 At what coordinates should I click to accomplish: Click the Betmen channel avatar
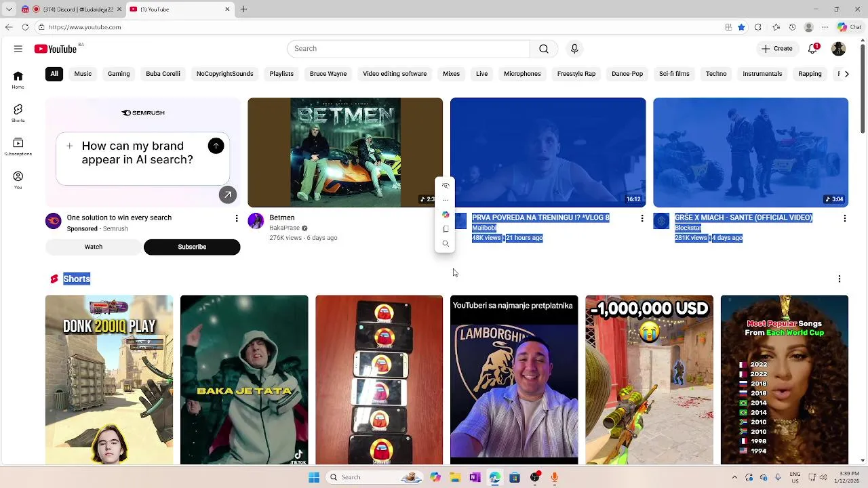coord(256,221)
